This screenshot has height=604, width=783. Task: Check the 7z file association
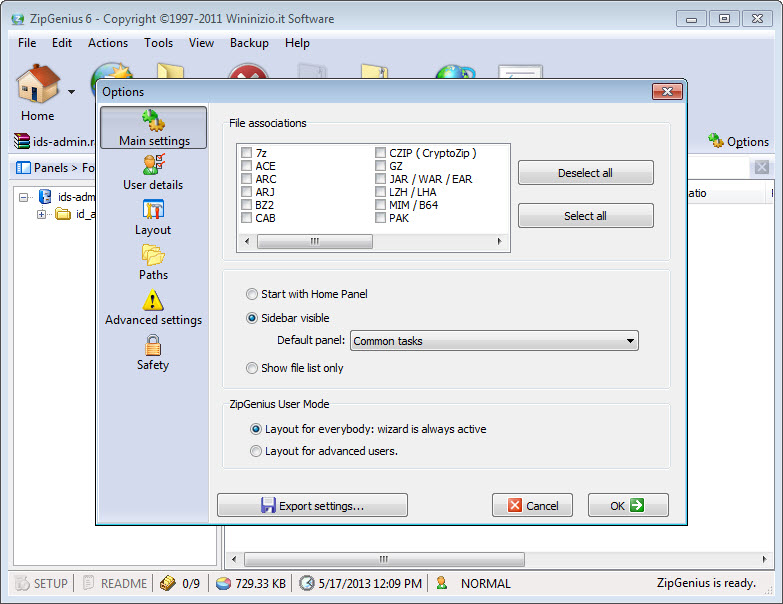(246, 152)
